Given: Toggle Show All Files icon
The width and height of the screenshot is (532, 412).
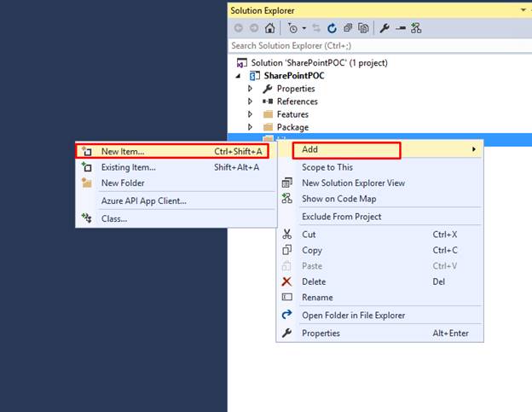Looking at the screenshot, I should tap(363, 28).
